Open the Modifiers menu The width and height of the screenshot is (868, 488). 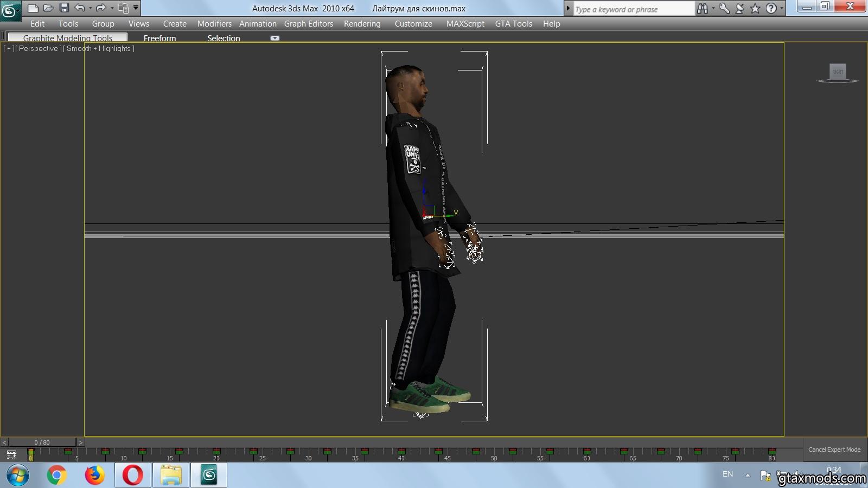(x=214, y=24)
